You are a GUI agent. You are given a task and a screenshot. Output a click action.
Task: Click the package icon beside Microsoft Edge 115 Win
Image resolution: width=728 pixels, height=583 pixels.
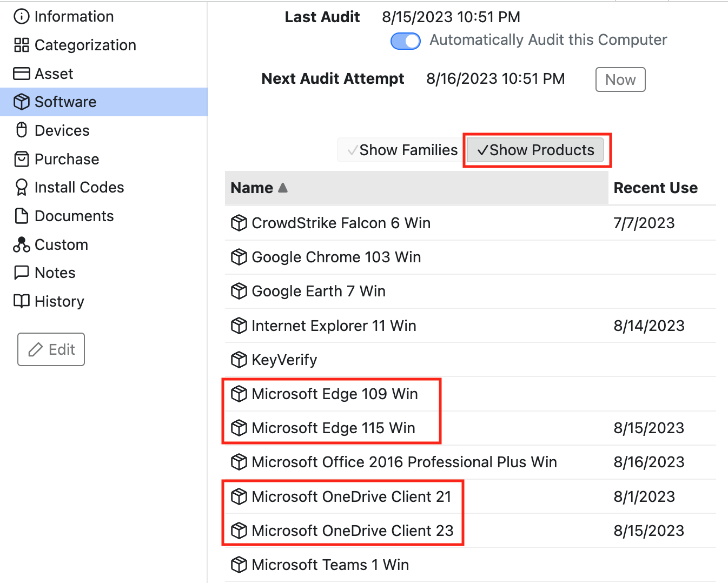click(239, 428)
